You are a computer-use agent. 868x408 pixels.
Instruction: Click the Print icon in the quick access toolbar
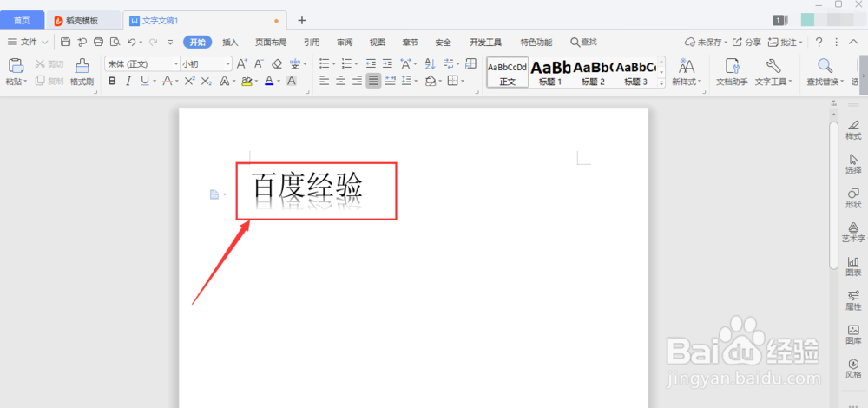99,42
